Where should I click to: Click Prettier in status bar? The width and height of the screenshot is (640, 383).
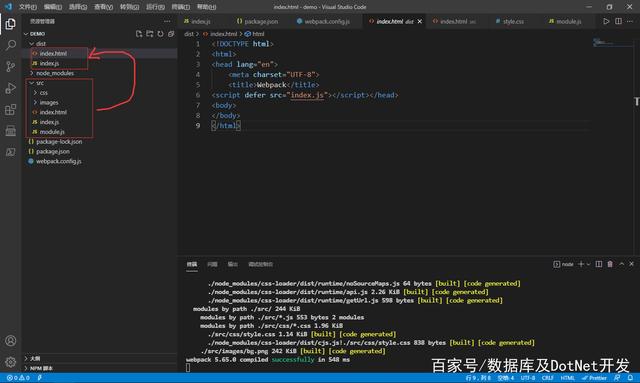[594, 378]
